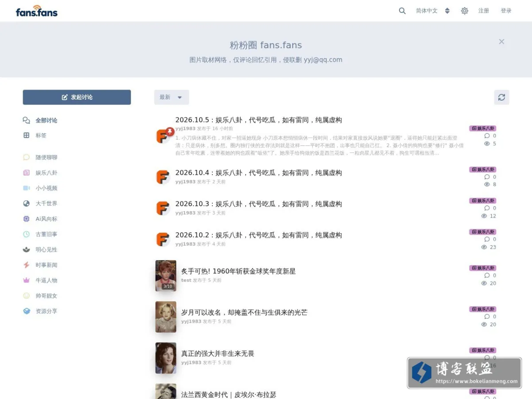Image resolution: width=532 pixels, height=399 pixels.
Task: Click the 娱乐八卦 tag on 炙手可热 post
Action: [483, 268]
